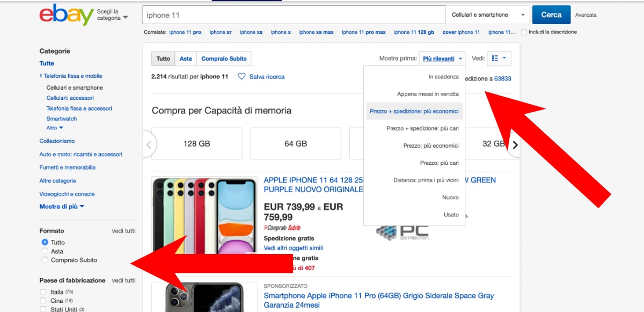Click the heart icon to save search

pos(241,77)
